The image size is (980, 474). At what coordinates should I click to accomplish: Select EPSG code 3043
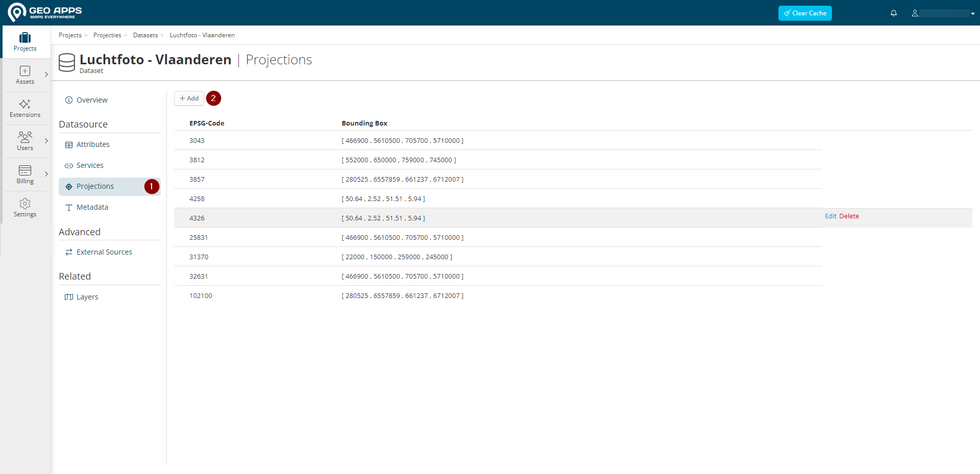point(197,141)
